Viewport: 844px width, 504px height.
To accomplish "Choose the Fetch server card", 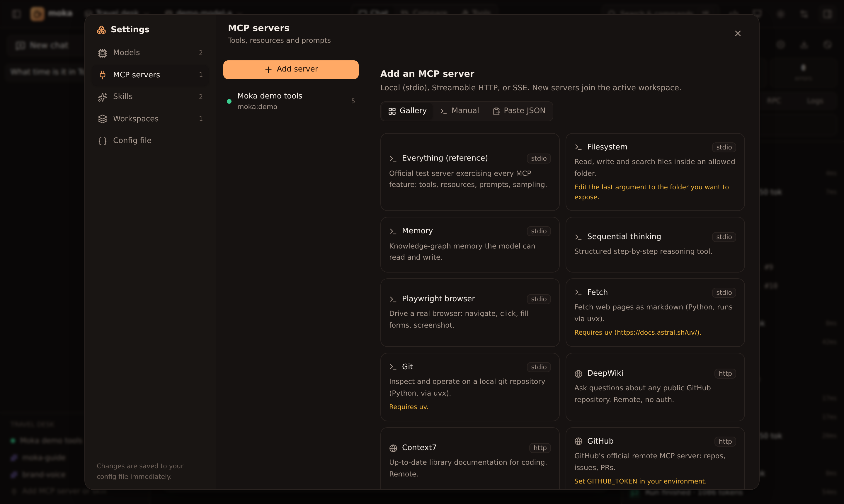I will coord(655,312).
